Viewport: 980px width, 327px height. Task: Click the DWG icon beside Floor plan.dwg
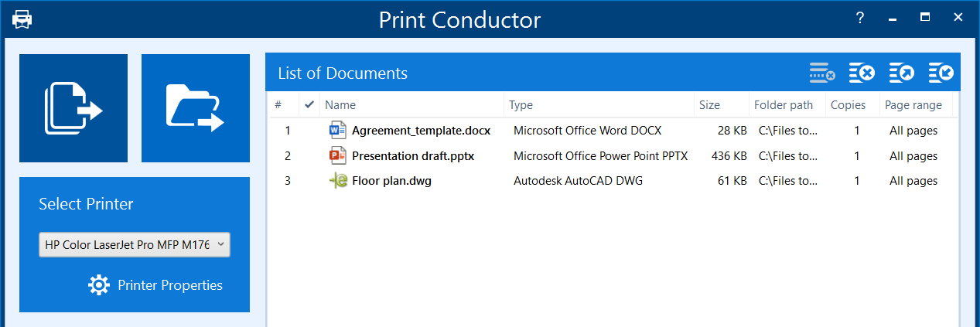[x=338, y=181]
